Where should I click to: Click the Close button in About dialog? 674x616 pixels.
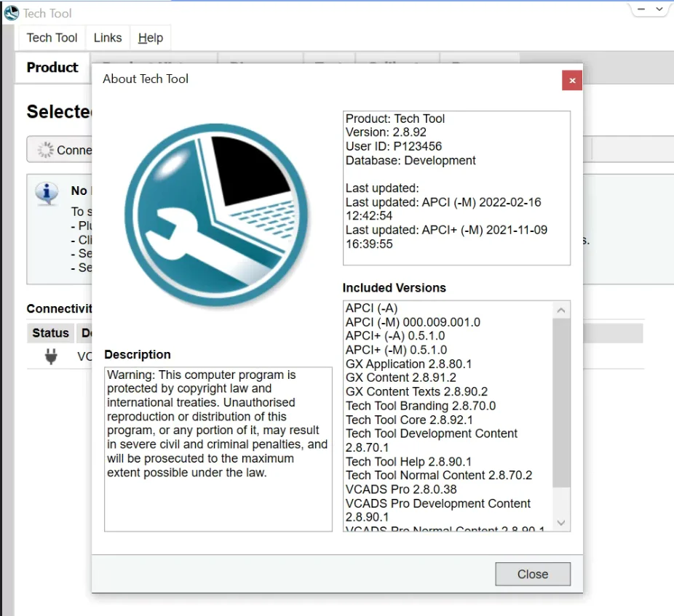pos(533,574)
